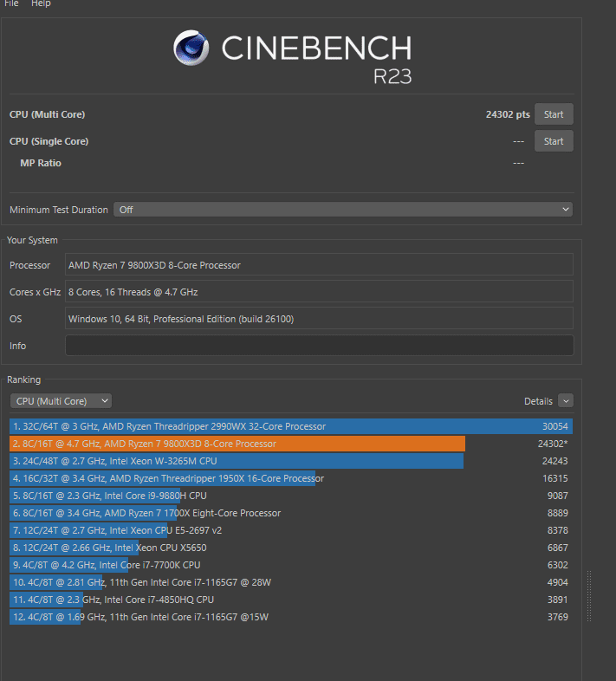
Task: Select the Xeon W-3265M ranking row
Action: pyautogui.click(x=291, y=461)
